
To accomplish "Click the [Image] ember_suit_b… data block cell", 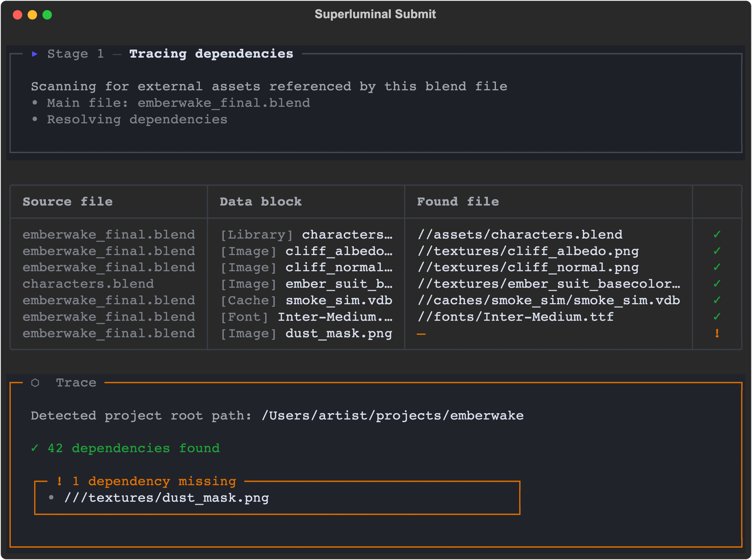I will pyautogui.click(x=306, y=284).
